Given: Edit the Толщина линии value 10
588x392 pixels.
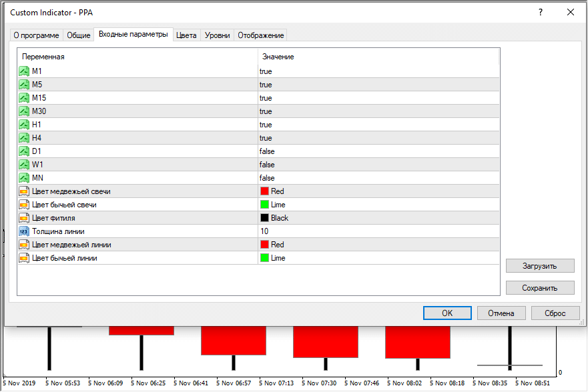Looking at the screenshot, I should tap(378, 231).
